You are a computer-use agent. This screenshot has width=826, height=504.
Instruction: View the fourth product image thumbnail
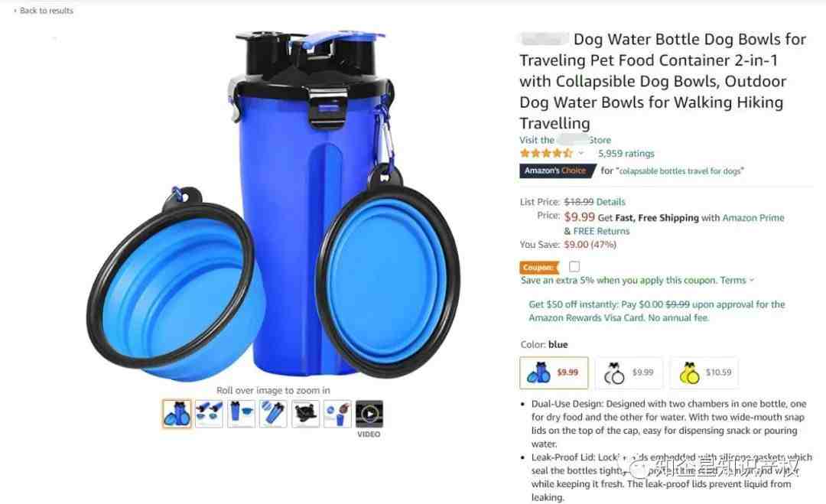(273, 414)
